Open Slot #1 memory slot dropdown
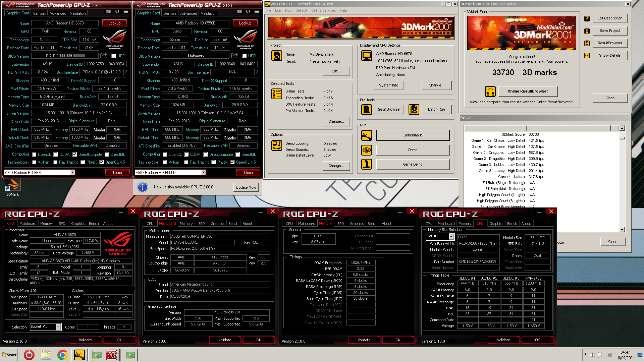644x362 pixels. coord(451,237)
